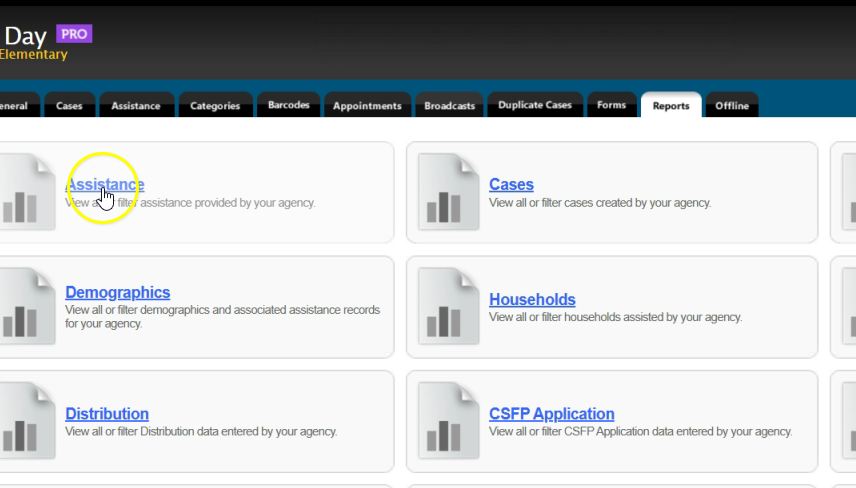Open the Duplicate Cases tab
Viewport: 856px width, 488px height.
(534, 105)
